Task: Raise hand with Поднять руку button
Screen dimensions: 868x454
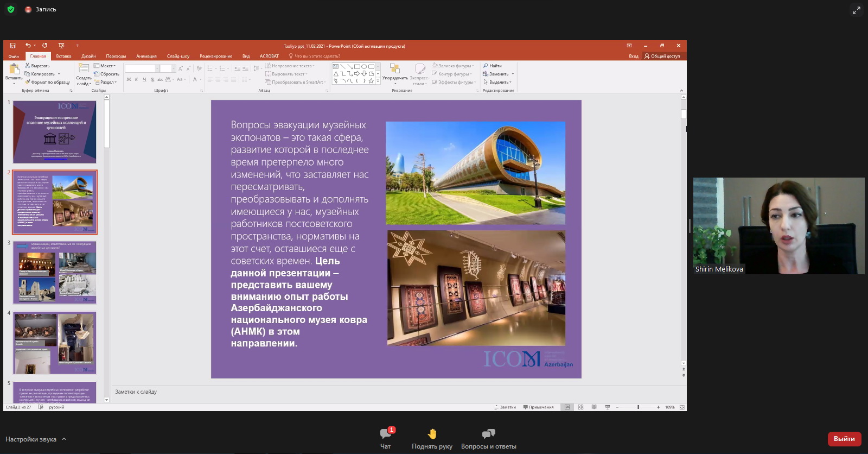Action: tap(432, 438)
